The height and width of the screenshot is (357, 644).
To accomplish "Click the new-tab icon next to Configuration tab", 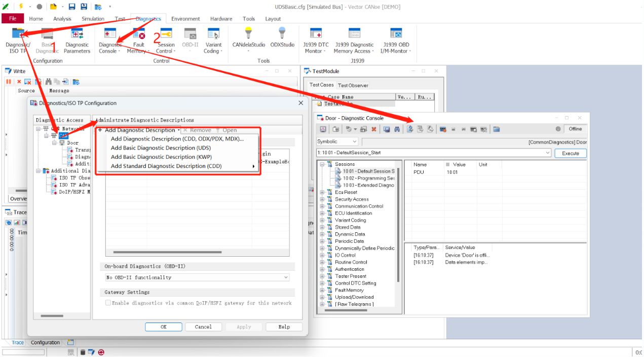I will tap(70, 342).
